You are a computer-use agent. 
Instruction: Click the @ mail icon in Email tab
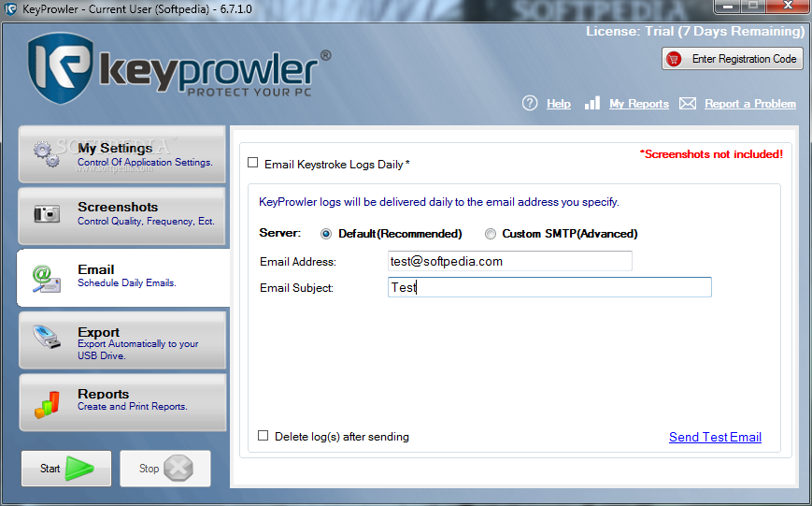(46, 279)
